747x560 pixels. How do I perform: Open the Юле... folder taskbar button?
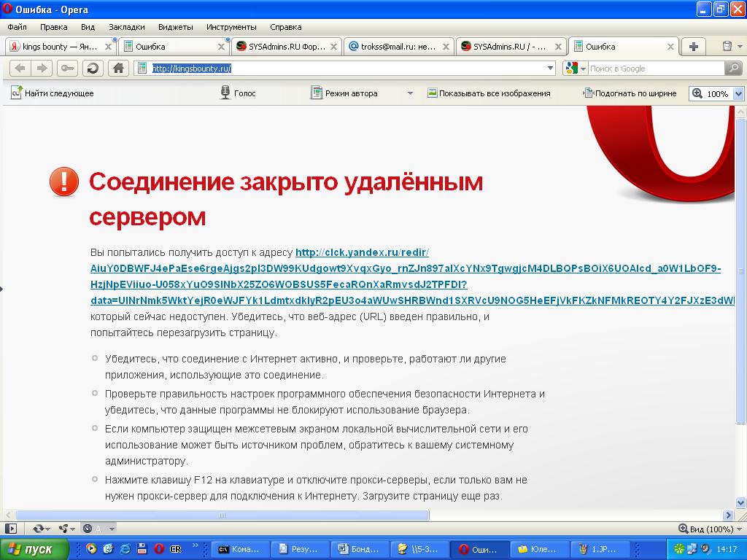(x=539, y=549)
